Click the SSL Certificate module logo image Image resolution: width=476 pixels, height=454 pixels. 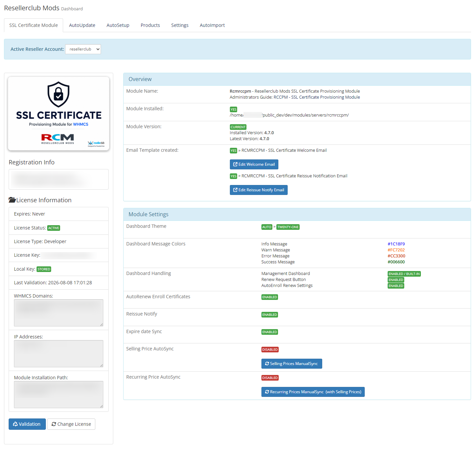tap(59, 114)
